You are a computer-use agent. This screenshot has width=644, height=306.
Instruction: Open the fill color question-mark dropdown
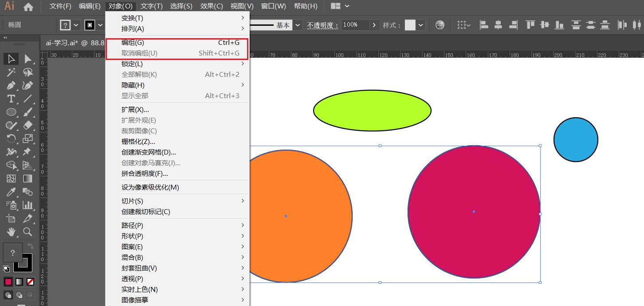tap(76, 25)
